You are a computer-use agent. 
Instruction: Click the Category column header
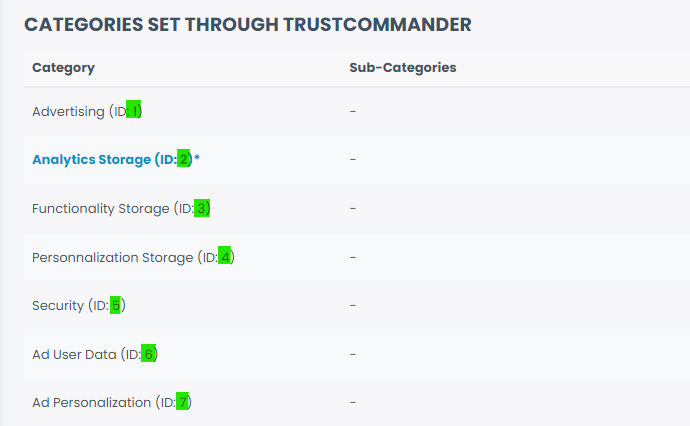pos(63,68)
